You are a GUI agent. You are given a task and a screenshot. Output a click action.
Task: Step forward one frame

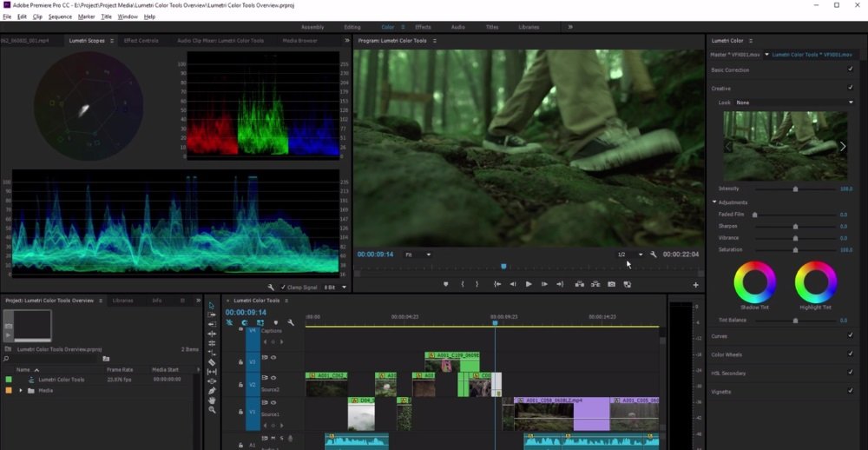pos(544,284)
